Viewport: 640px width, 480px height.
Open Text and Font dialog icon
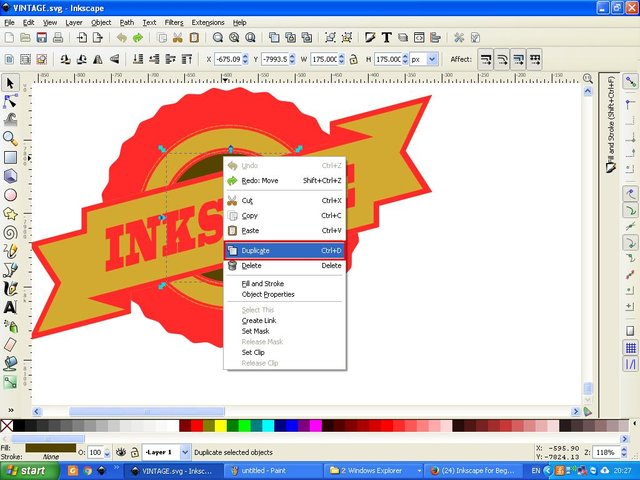pos(387,38)
